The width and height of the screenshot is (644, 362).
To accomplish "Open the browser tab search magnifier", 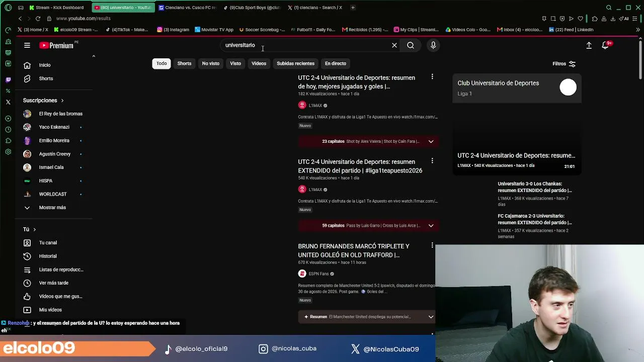I will [609, 8].
